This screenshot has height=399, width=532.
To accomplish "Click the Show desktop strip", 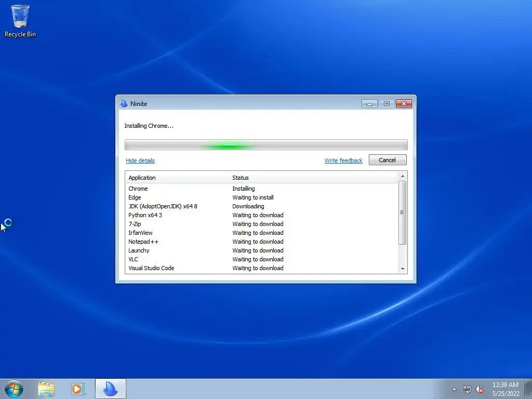I will [x=528, y=389].
